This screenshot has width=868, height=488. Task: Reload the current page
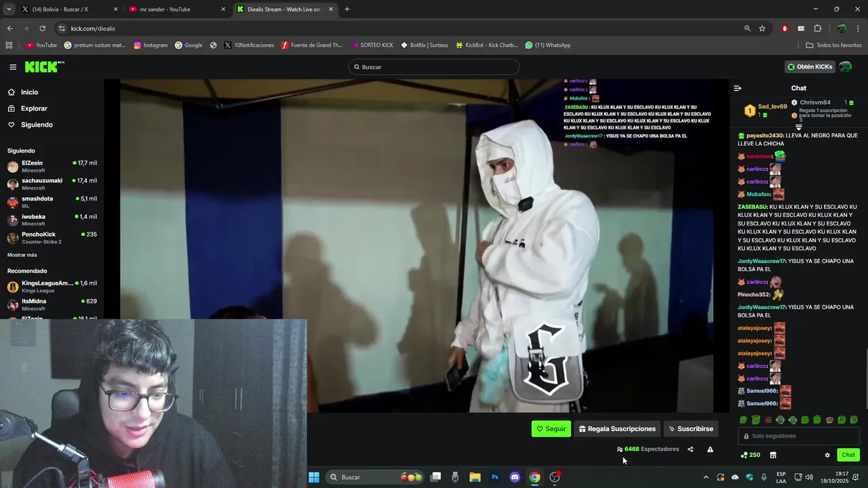pos(42,28)
